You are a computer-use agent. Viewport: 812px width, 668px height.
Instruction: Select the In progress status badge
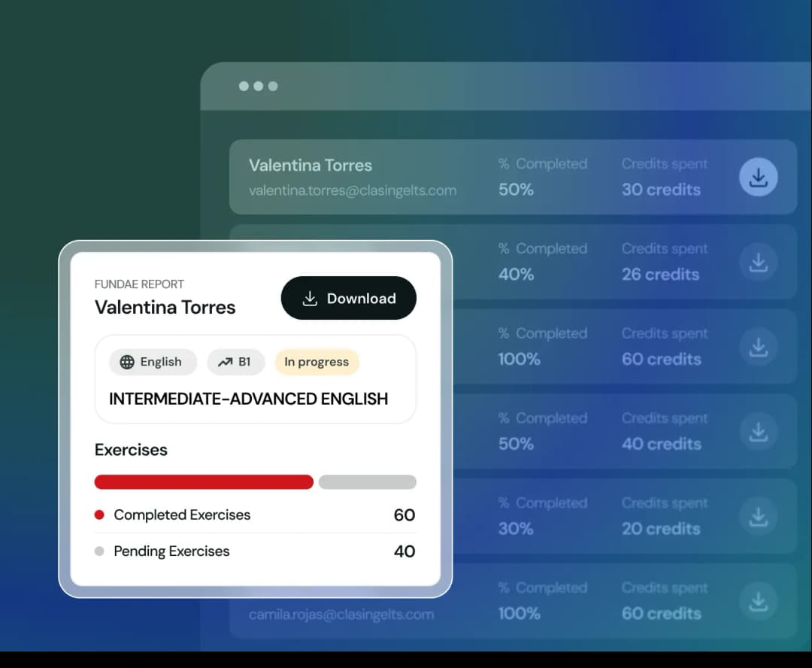coord(317,362)
